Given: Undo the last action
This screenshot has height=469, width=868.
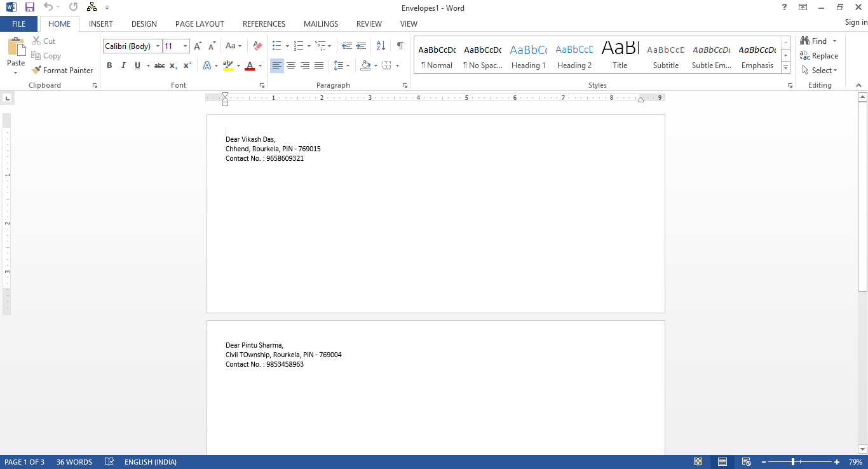Looking at the screenshot, I should (x=48, y=8).
